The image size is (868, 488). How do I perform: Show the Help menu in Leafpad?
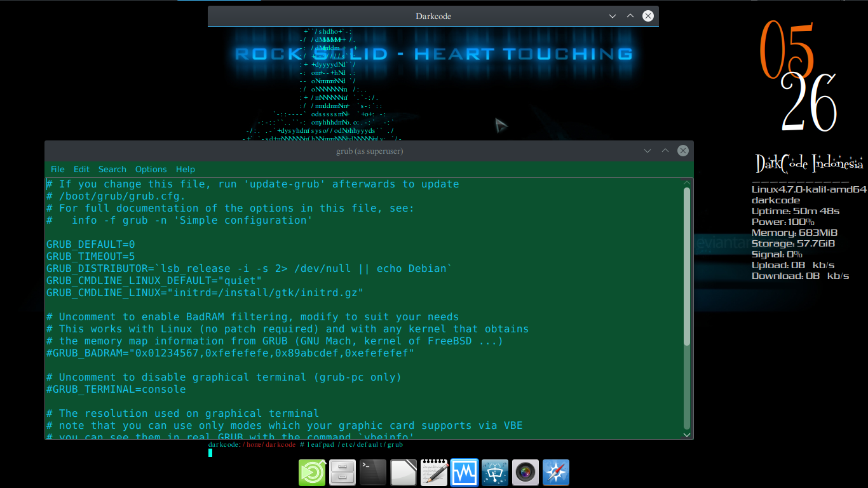186,169
